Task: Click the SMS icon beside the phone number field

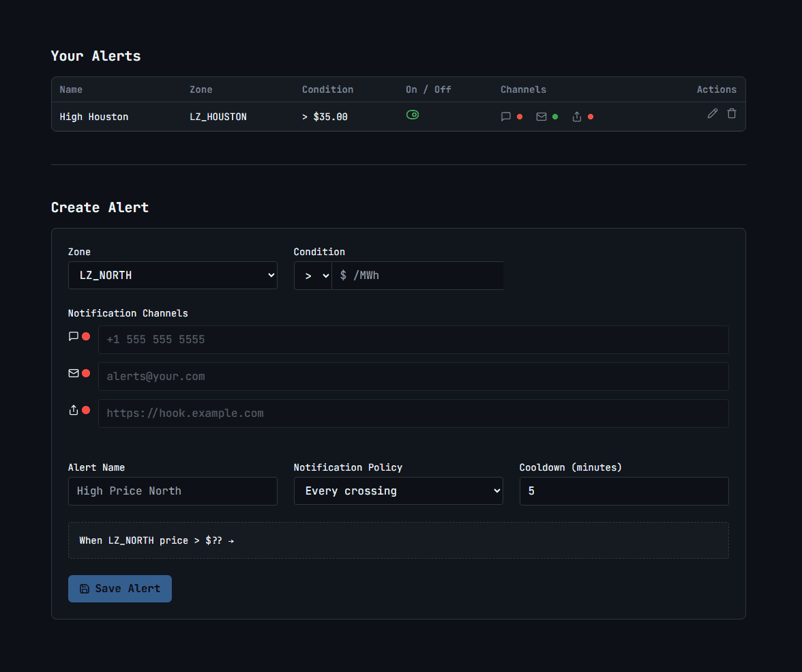Action: 74,336
